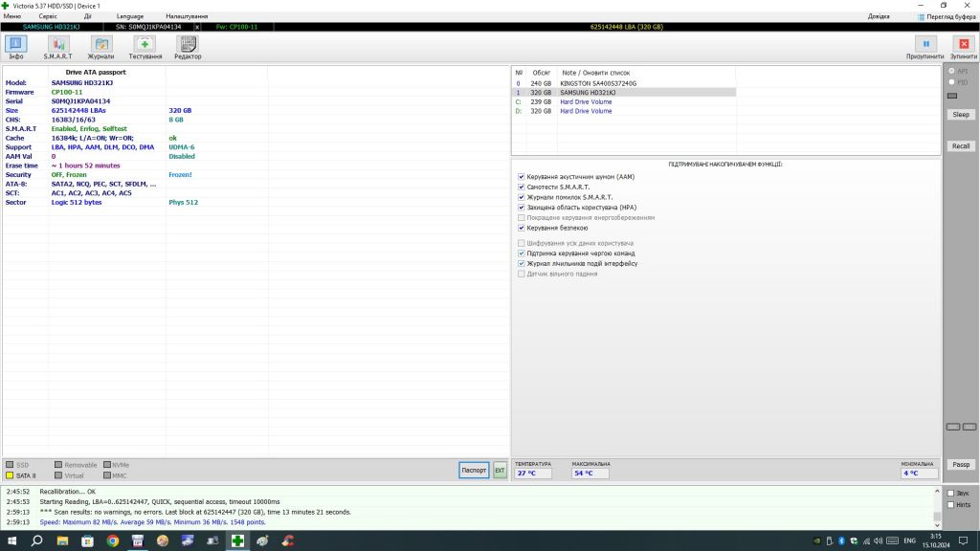Open the Тестування toolbar section
Viewport: 980px width, 551px height.
[145, 48]
